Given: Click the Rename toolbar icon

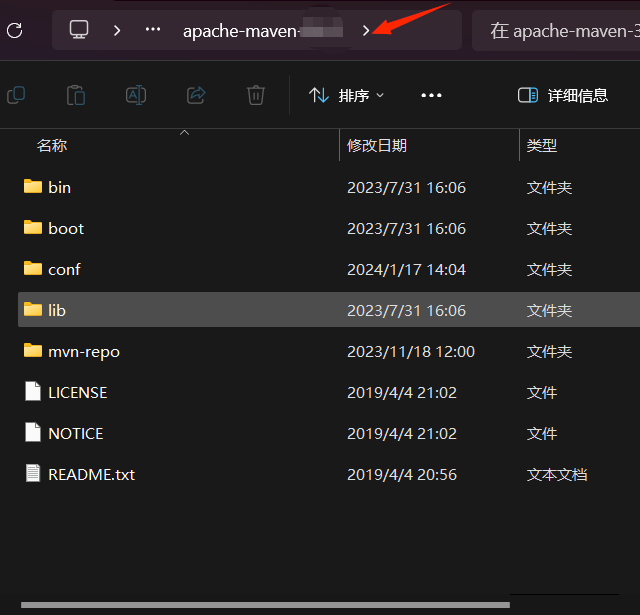Looking at the screenshot, I should pos(136,95).
